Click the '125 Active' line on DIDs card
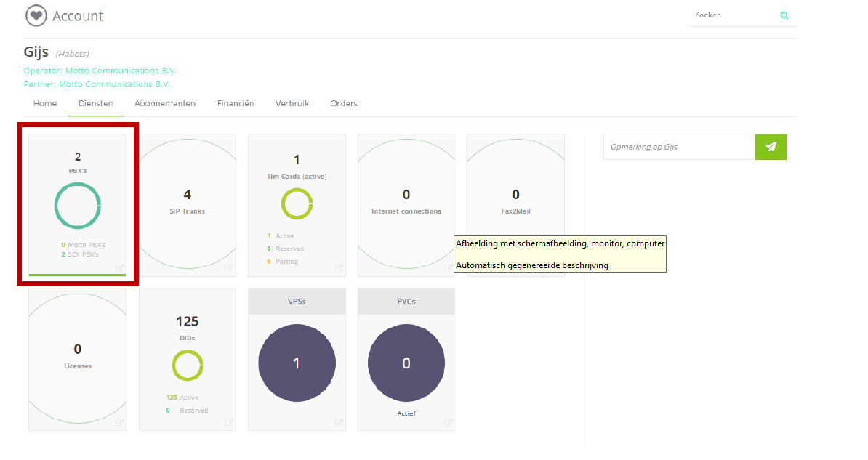Screen dimensions: 868x460 pos(182,398)
